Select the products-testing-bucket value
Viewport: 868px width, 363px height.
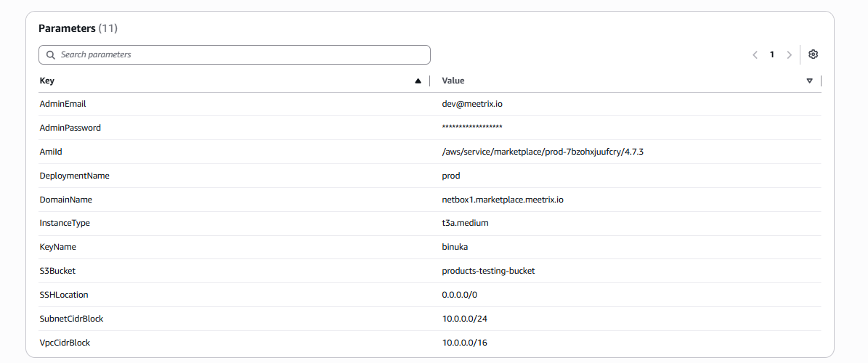(488, 271)
